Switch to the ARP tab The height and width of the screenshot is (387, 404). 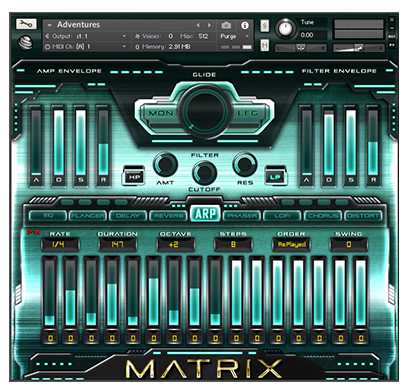pos(205,214)
